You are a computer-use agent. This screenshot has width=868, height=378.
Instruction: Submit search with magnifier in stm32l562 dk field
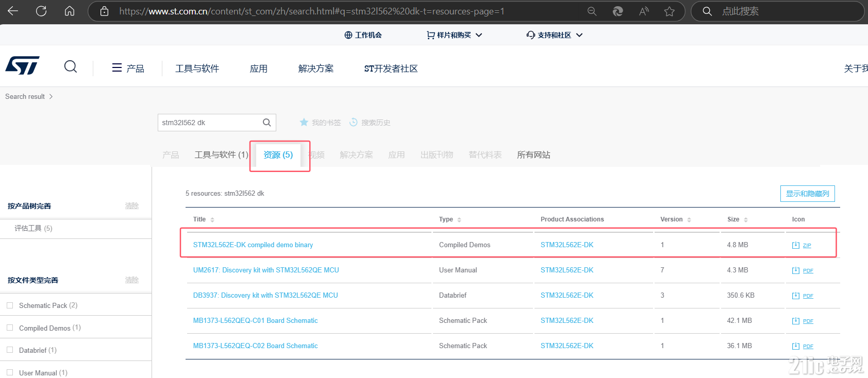[267, 123]
